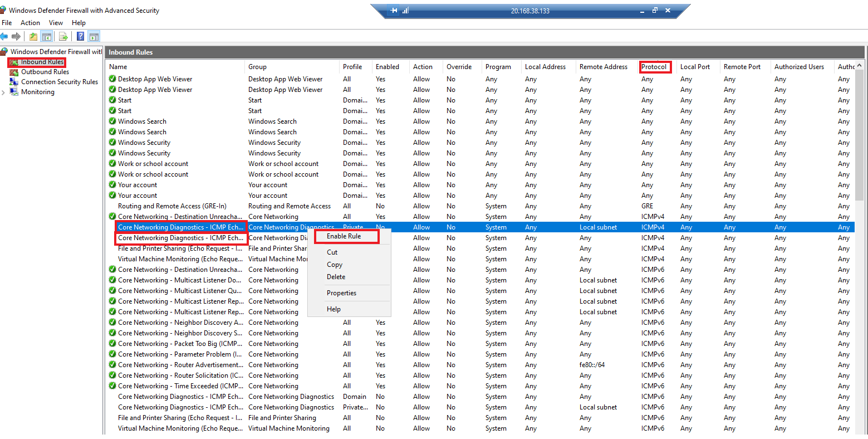The width and height of the screenshot is (868, 439).
Task: Open Help using the question mark icon
Action: click(x=81, y=37)
